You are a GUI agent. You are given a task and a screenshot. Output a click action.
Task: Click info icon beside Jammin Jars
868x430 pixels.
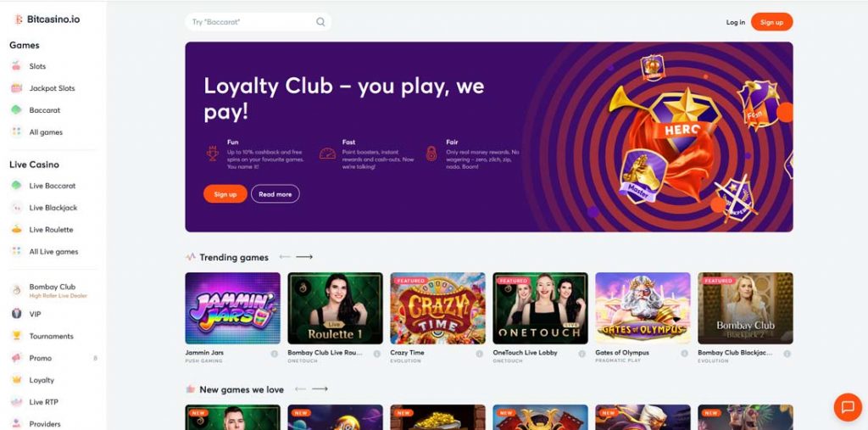274,354
